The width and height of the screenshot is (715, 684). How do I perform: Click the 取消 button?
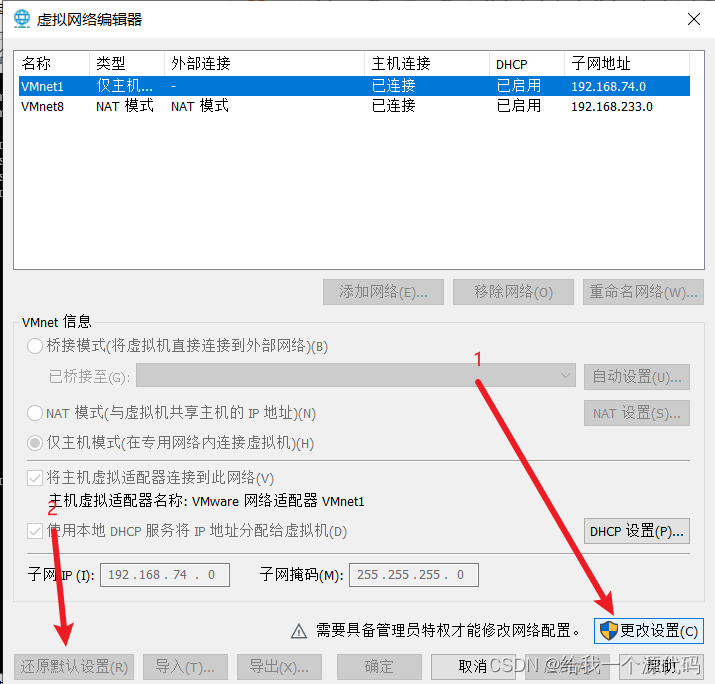473,667
